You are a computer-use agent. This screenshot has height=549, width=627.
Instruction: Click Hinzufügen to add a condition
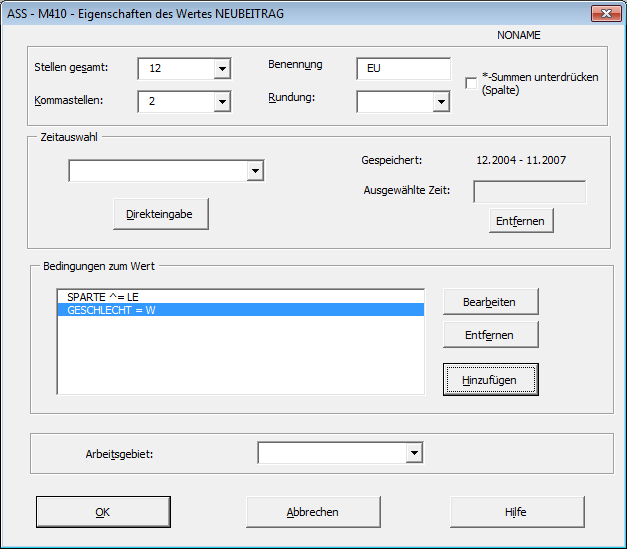[490, 380]
